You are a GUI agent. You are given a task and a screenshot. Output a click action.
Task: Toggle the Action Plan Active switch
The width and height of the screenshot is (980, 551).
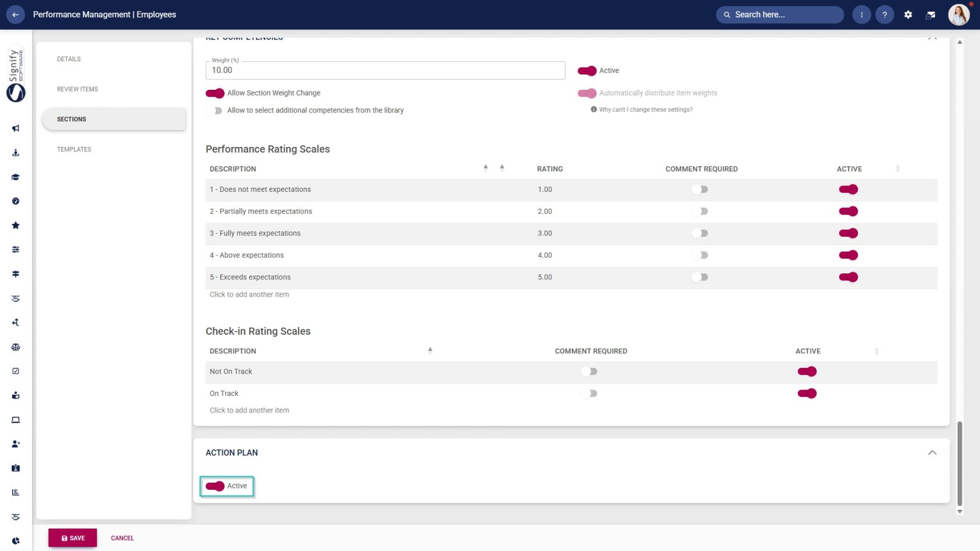point(215,486)
